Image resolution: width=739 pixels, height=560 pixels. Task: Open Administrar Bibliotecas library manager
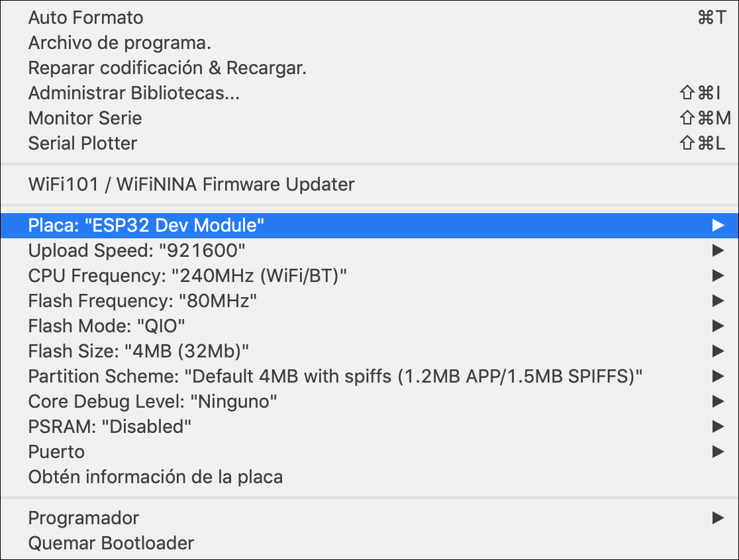pos(369,93)
